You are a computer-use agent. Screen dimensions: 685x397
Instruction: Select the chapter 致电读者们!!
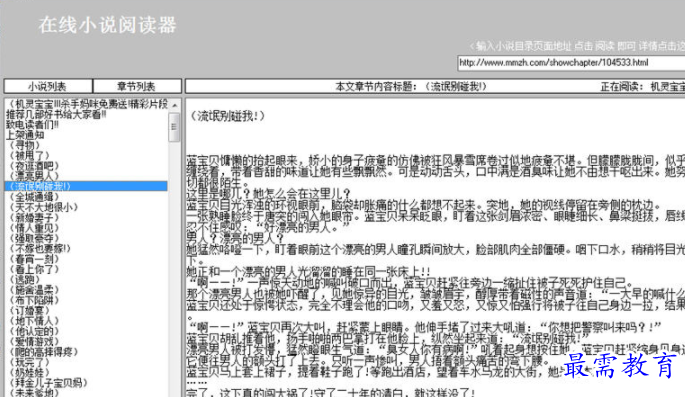(x=33, y=124)
